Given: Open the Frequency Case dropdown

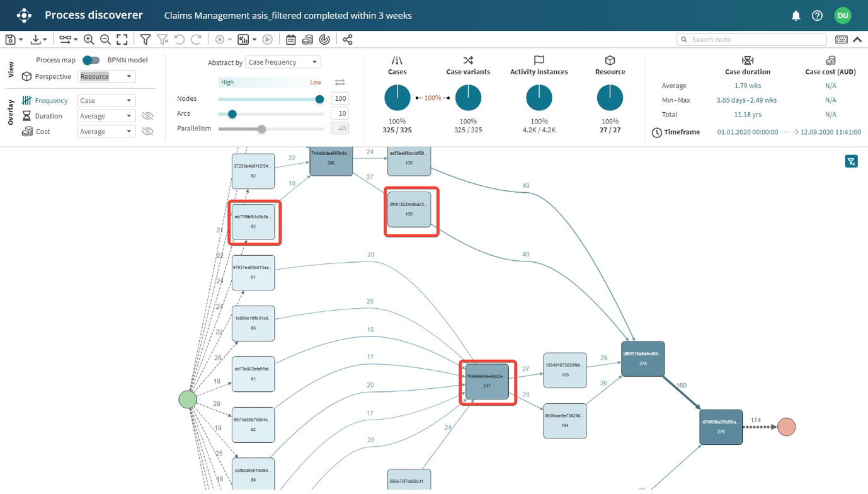Looking at the screenshot, I should (106, 101).
